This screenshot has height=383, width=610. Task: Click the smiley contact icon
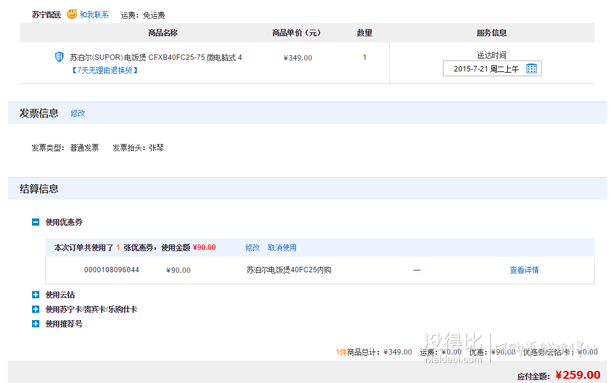point(72,14)
